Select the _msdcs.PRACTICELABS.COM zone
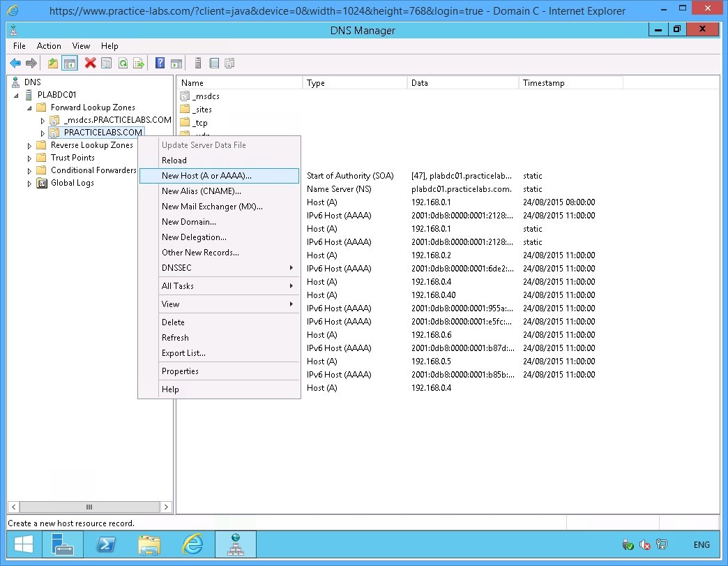The width and height of the screenshot is (728, 566). [x=117, y=120]
